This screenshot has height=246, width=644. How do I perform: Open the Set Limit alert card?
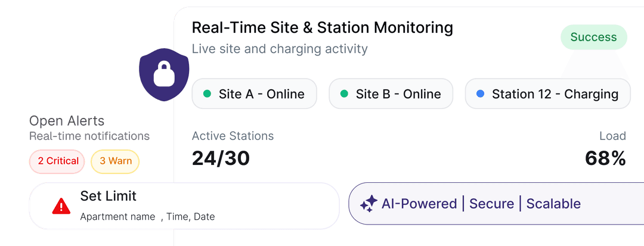184,206
